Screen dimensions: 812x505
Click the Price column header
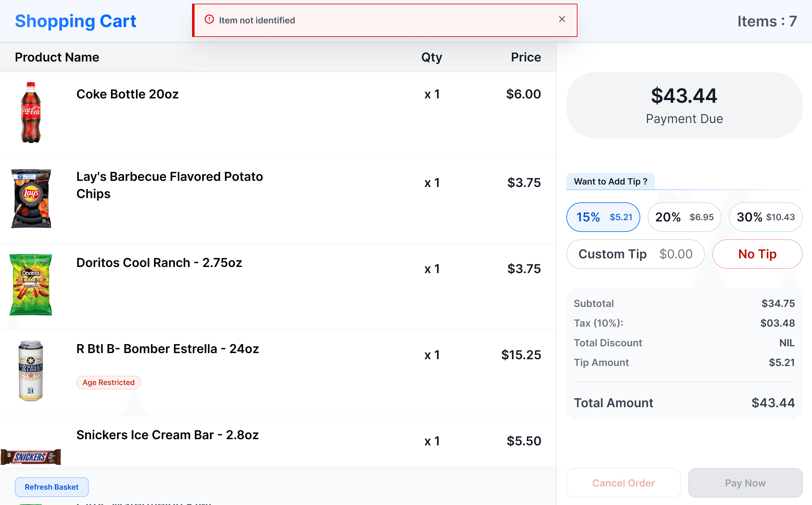(x=525, y=57)
